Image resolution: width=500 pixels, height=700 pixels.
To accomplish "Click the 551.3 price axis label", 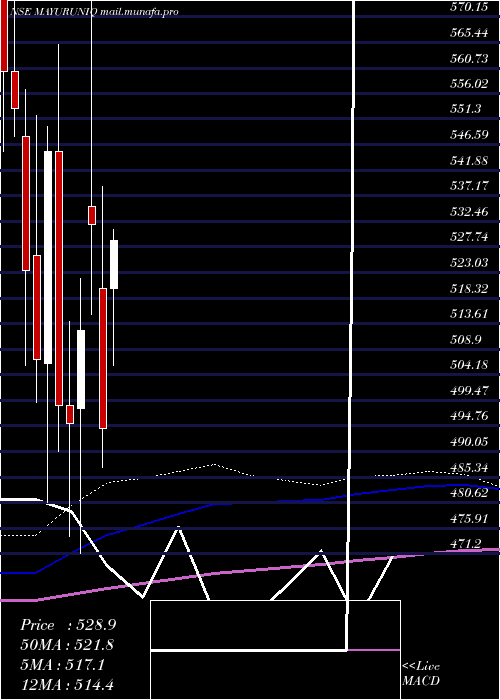I will pos(466,109).
